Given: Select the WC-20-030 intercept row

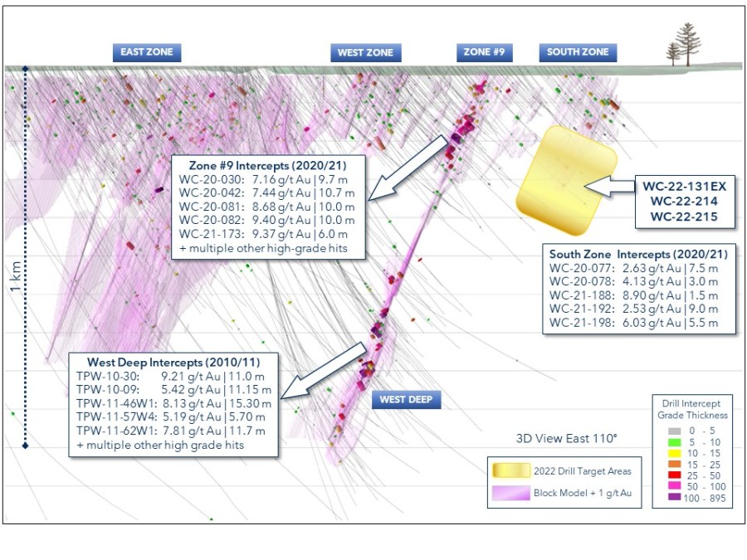Looking at the screenshot, I should 263,179.
